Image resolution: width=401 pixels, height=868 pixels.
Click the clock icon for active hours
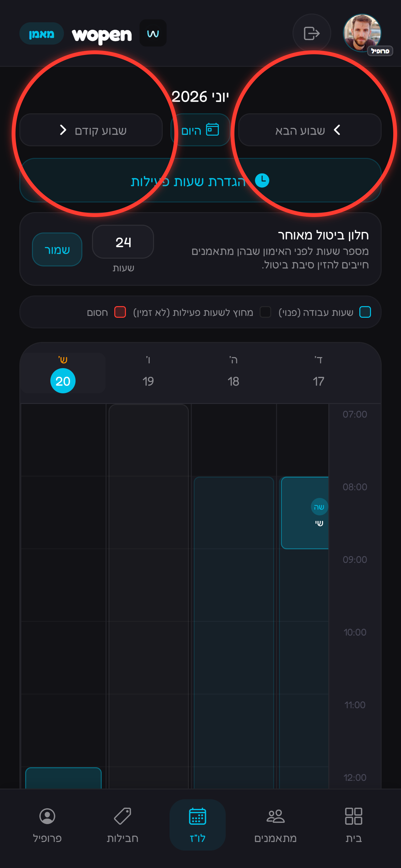pyautogui.click(x=262, y=181)
